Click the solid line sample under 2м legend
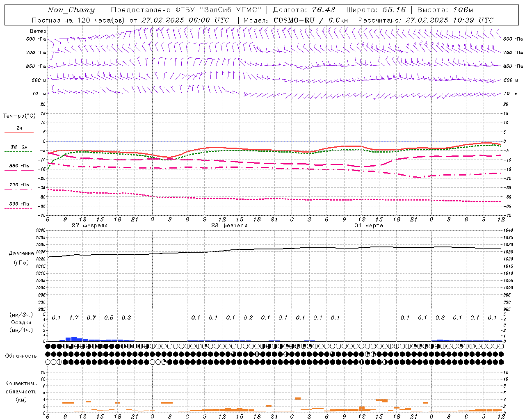The height and width of the screenshot is (420, 525). (x=19, y=133)
